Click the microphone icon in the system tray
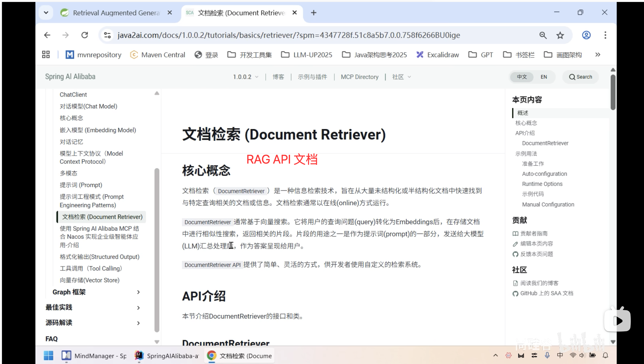 (547, 355)
